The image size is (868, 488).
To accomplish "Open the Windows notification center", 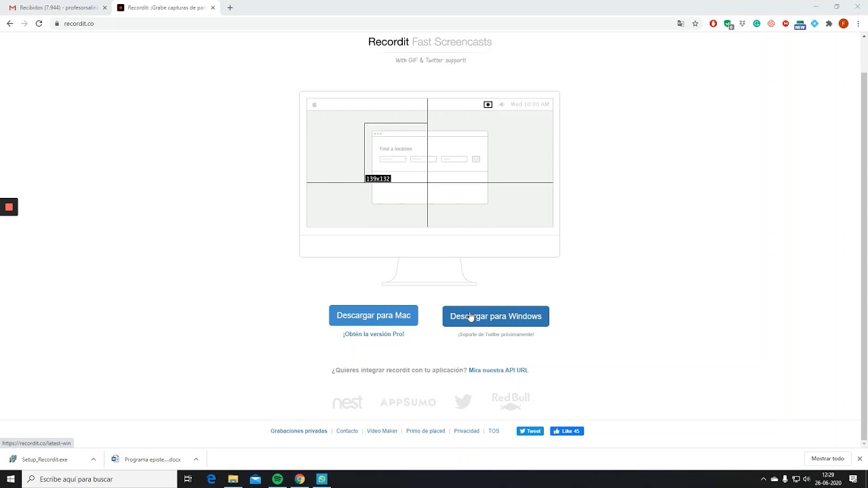I will pyautogui.click(x=853, y=479).
